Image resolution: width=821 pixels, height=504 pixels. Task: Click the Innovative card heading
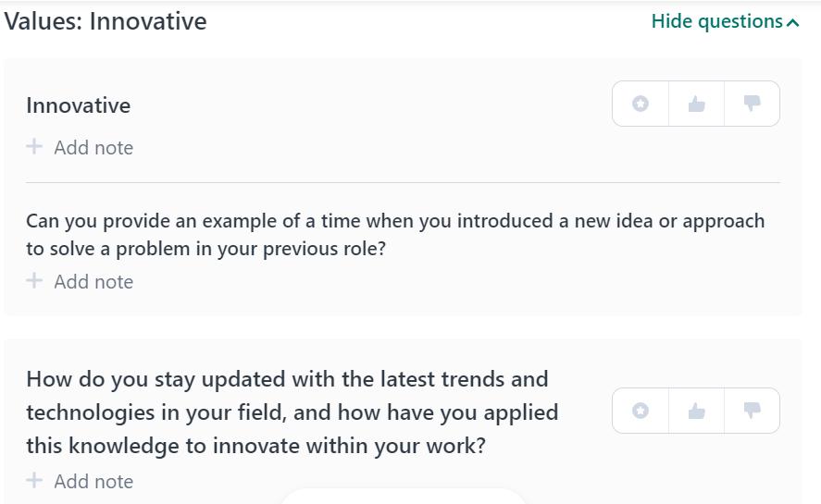pos(79,105)
